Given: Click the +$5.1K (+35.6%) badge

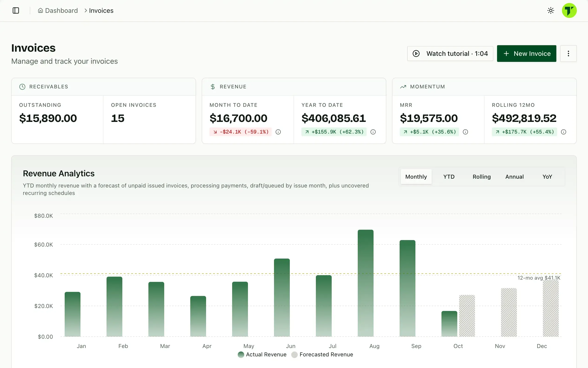Looking at the screenshot, I should coord(429,132).
